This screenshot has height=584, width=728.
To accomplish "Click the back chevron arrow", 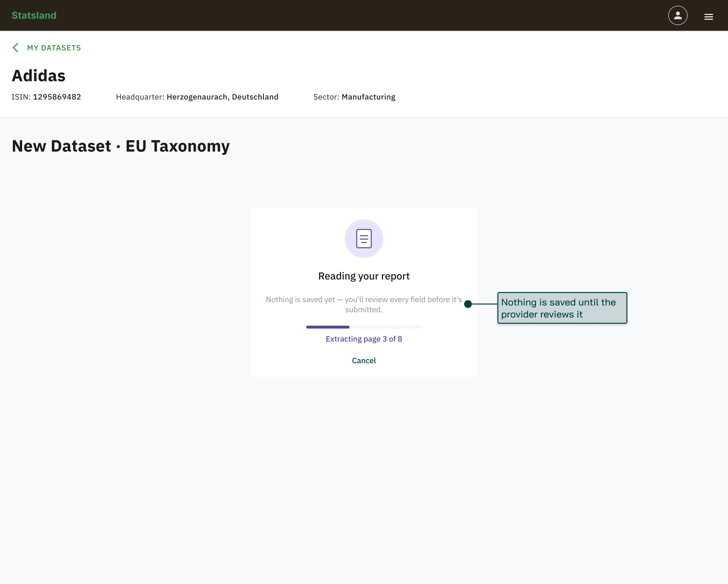I will (16, 48).
